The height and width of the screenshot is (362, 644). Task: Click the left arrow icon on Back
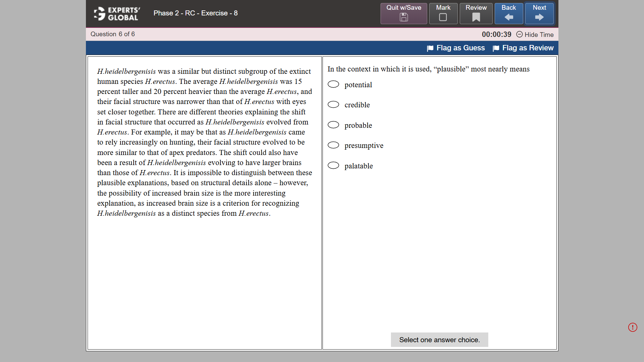click(x=508, y=17)
